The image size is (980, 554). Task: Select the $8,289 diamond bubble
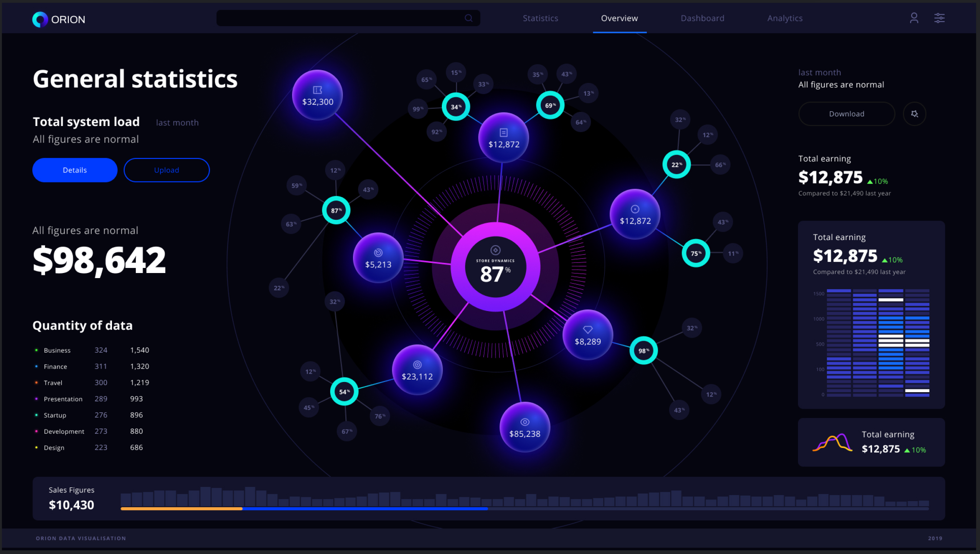click(587, 335)
